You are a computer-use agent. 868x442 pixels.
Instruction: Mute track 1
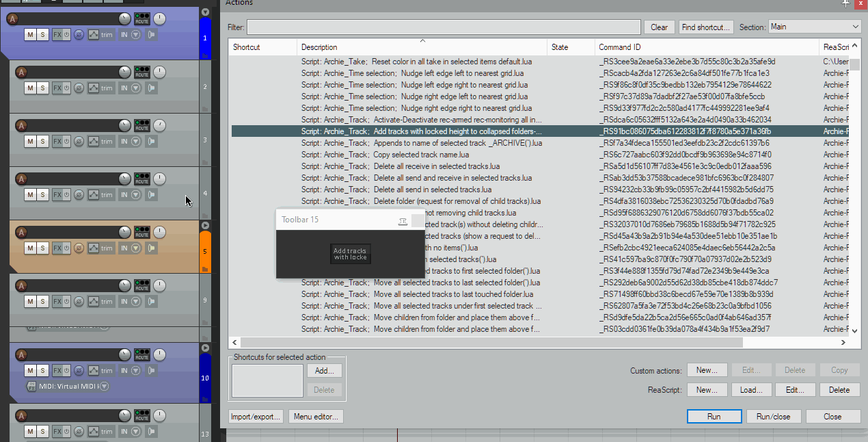pos(30,34)
